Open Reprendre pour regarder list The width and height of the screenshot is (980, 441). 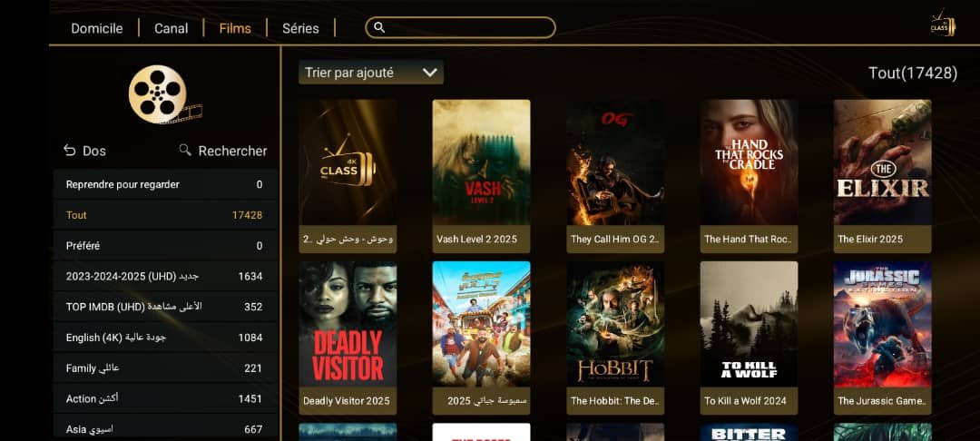point(165,184)
